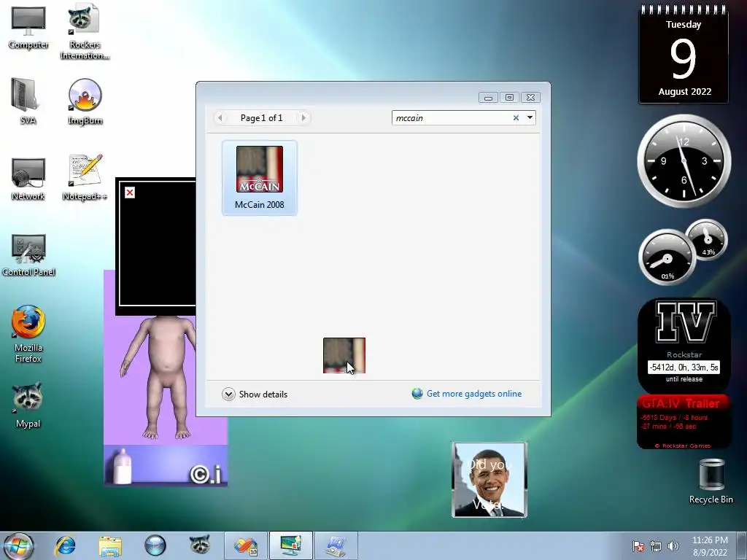Screen dimensions: 747x560
Task: Open the Control Panel desktop icon
Action: pos(28,254)
